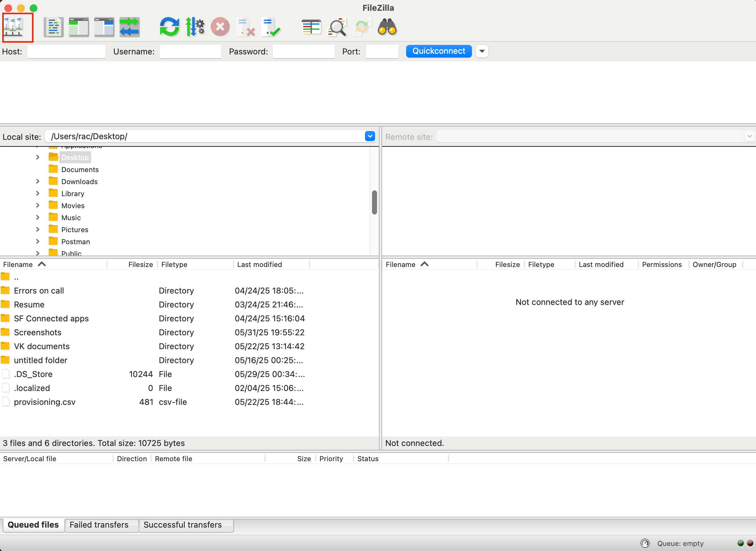Click the refresh file lists icon

coord(170,27)
